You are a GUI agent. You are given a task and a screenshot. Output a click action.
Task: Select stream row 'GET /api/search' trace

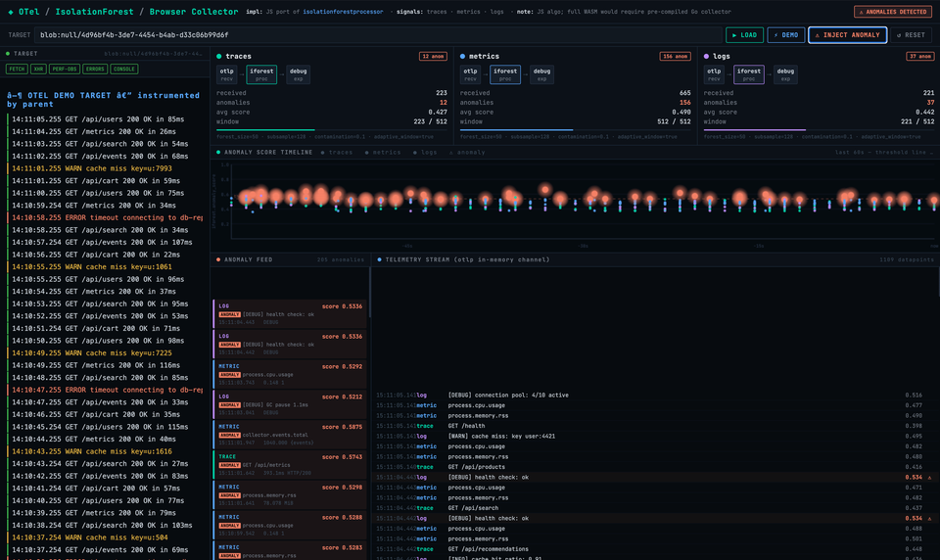pos(653,508)
